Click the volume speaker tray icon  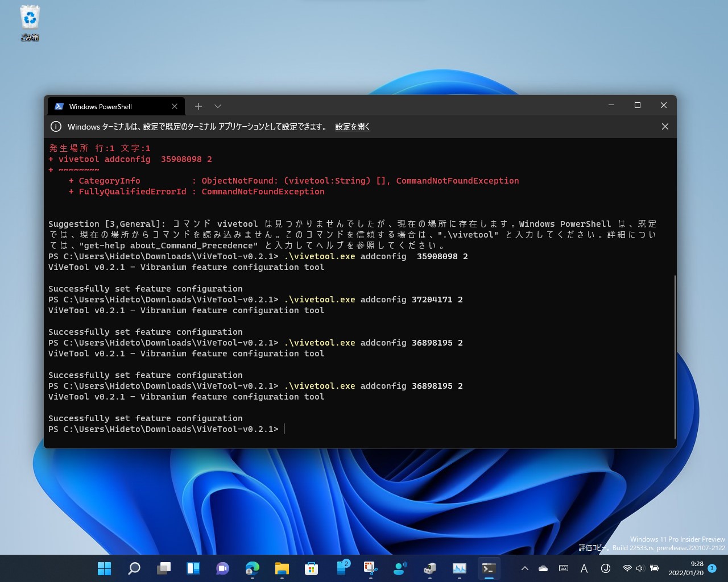(640, 568)
